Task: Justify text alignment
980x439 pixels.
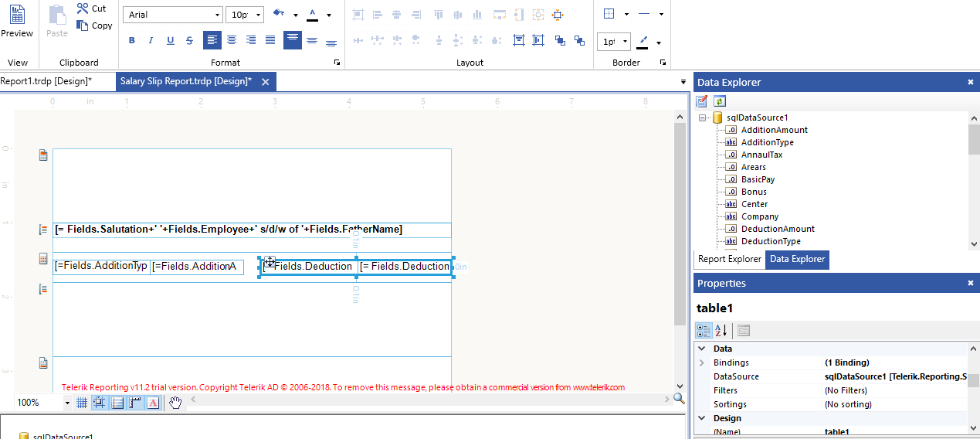Action: [x=270, y=40]
